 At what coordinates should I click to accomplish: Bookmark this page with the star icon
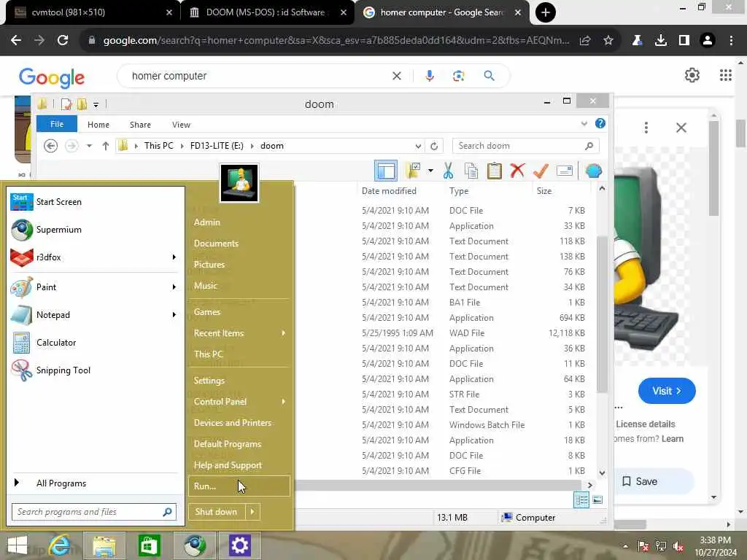point(608,41)
